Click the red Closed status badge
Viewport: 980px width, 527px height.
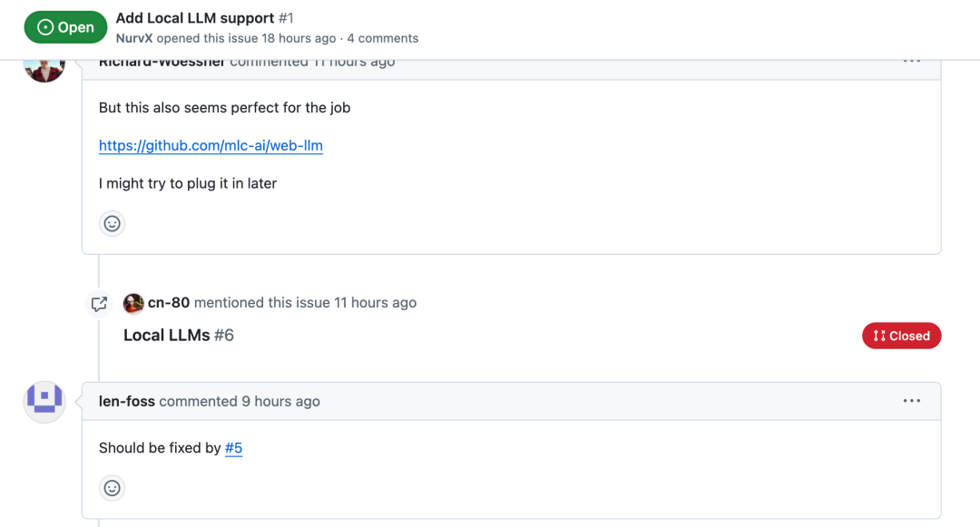click(901, 336)
